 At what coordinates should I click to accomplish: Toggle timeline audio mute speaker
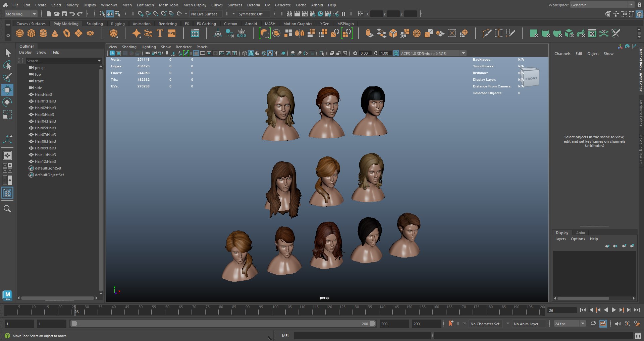[x=618, y=324]
